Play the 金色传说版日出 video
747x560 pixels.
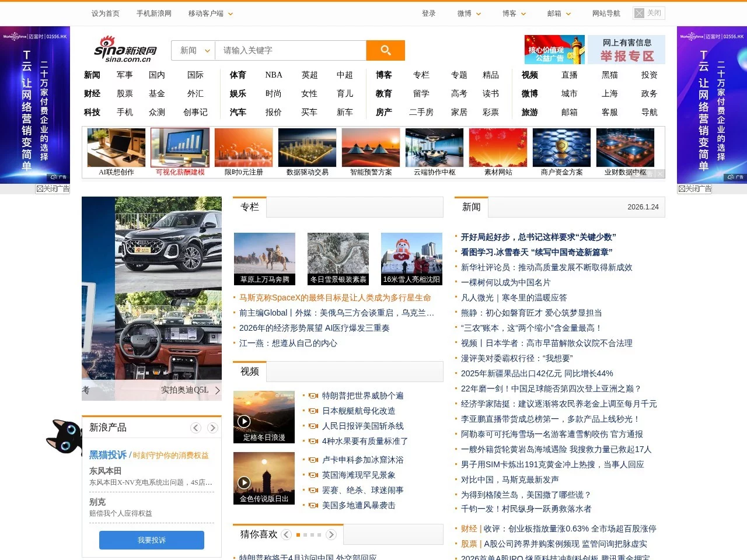245,482
